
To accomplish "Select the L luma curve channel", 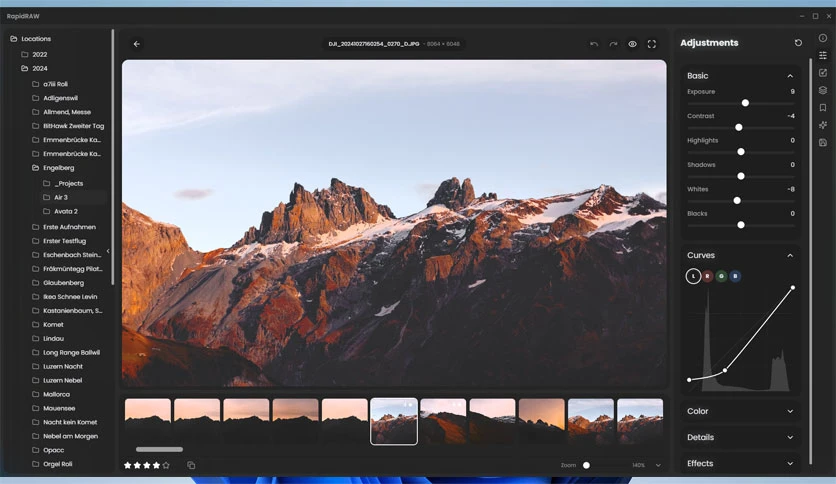I will coord(693,276).
